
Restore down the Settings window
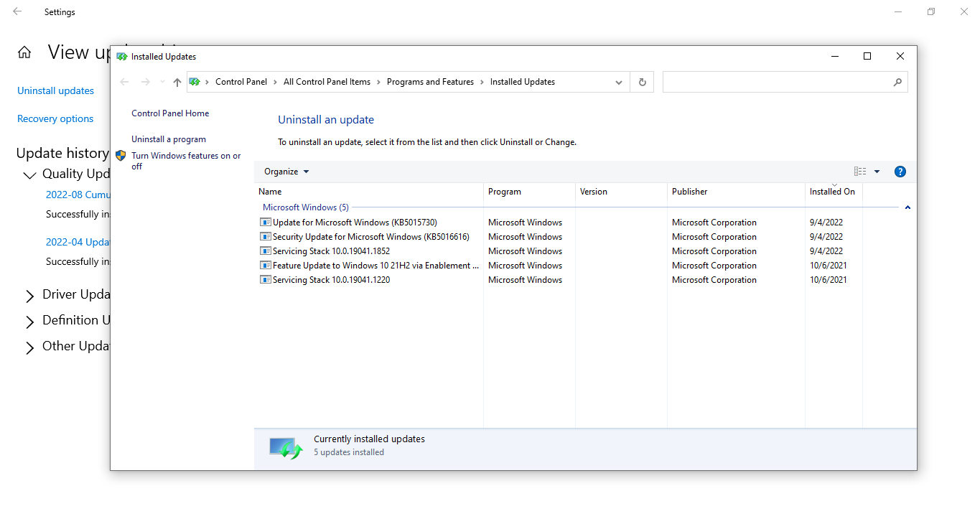tap(931, 11)
